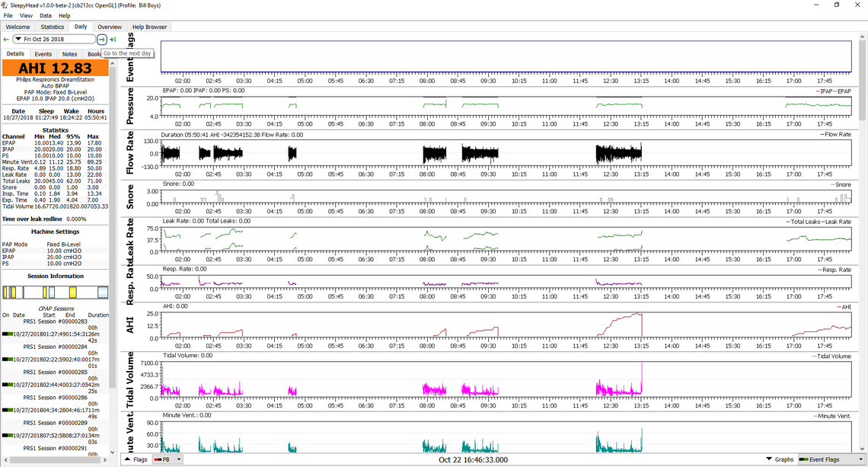Jump to the most recent day icon

[113, 40]
